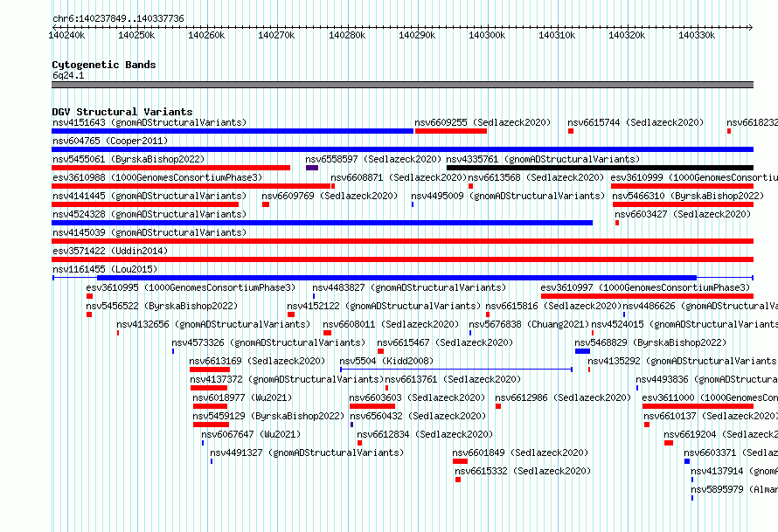Open nsv6612834 Sedlazeck2020 label

click(x=425, y=434)
